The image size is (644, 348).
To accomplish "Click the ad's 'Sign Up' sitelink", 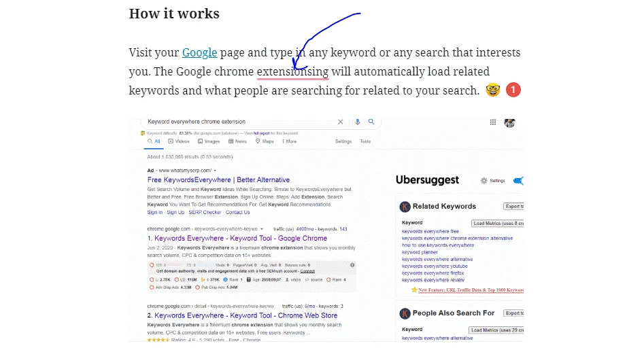I will pos(175,213).
